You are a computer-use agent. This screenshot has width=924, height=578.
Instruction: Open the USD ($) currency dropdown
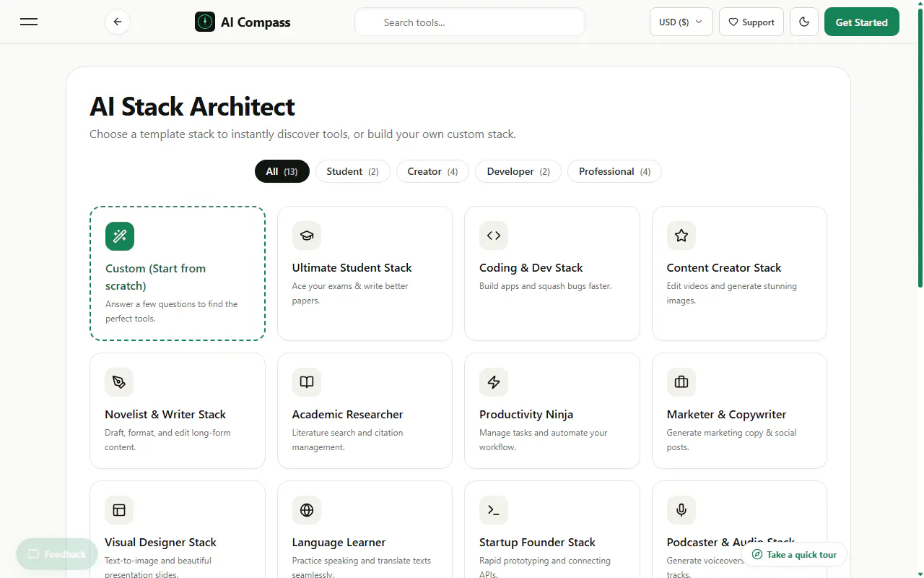(681, 22)
